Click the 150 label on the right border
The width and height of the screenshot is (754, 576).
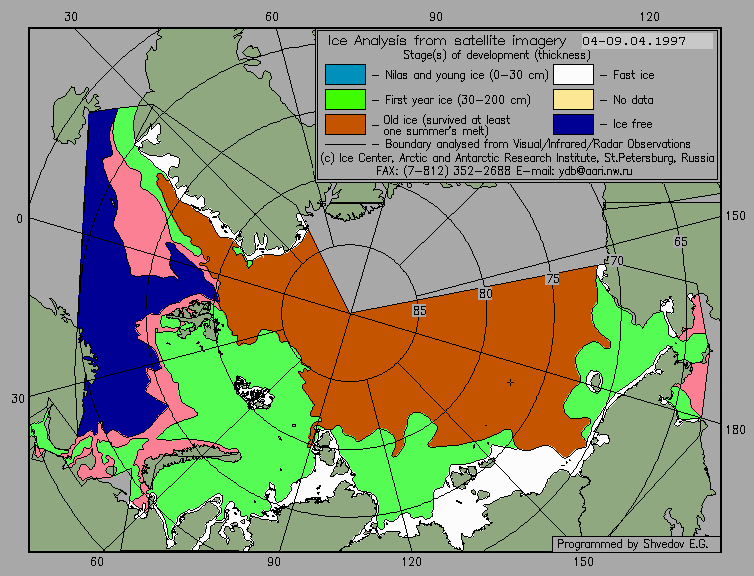(x=735, y=216)
